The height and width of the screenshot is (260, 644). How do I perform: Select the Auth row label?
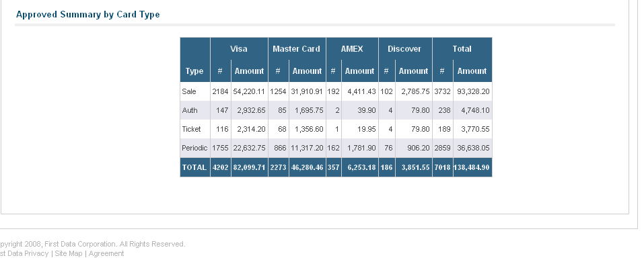coord(189,110)
